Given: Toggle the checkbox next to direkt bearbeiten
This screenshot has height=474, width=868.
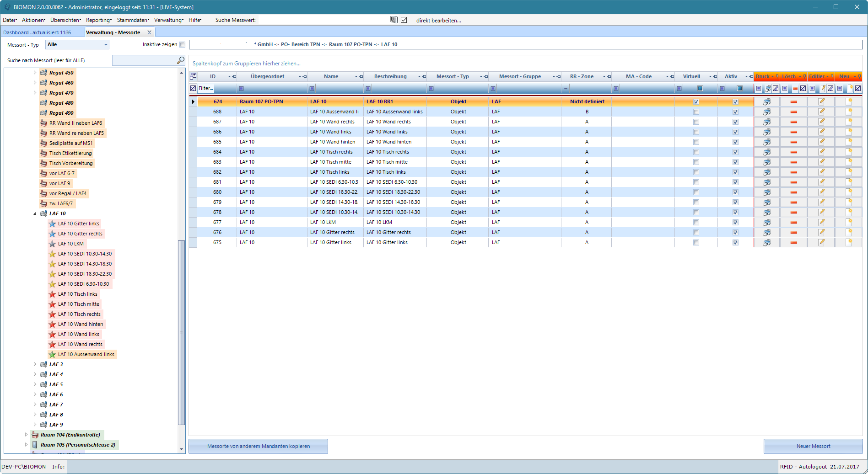Looking at the screenshot, I should tap(404, 20).
